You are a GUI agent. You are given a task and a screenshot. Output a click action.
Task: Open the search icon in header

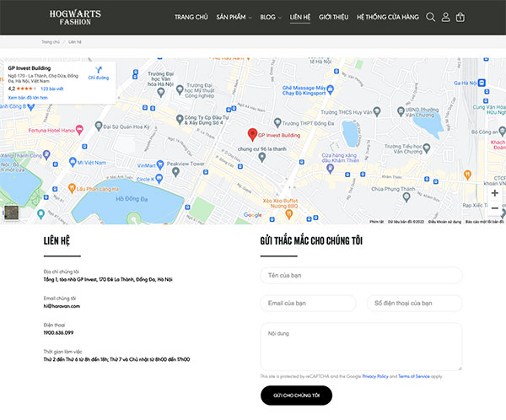point(430,17)
